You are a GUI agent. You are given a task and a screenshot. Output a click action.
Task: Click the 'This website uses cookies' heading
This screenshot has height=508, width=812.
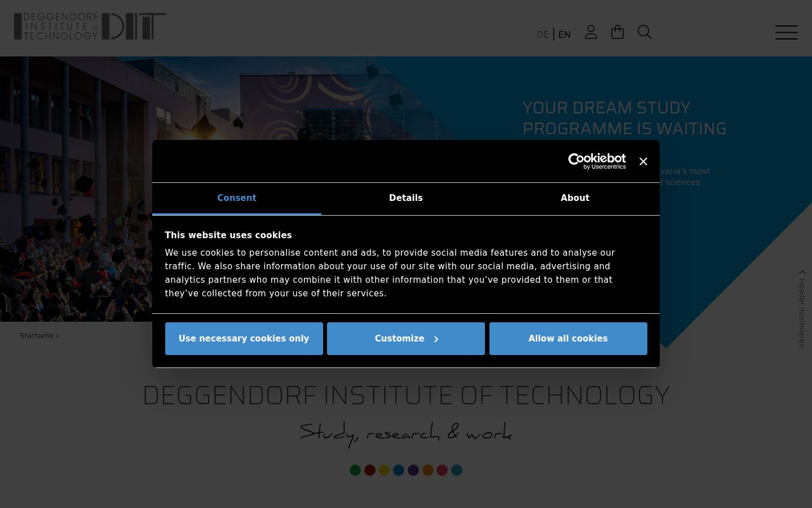(228, 235)
